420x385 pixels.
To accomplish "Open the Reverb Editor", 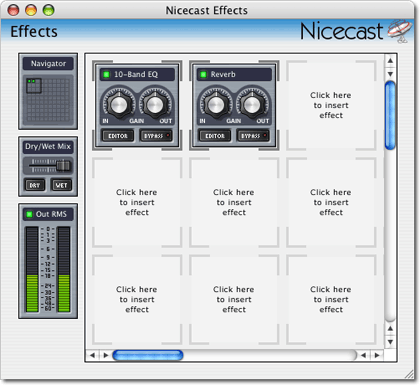I will click(215, 136).
